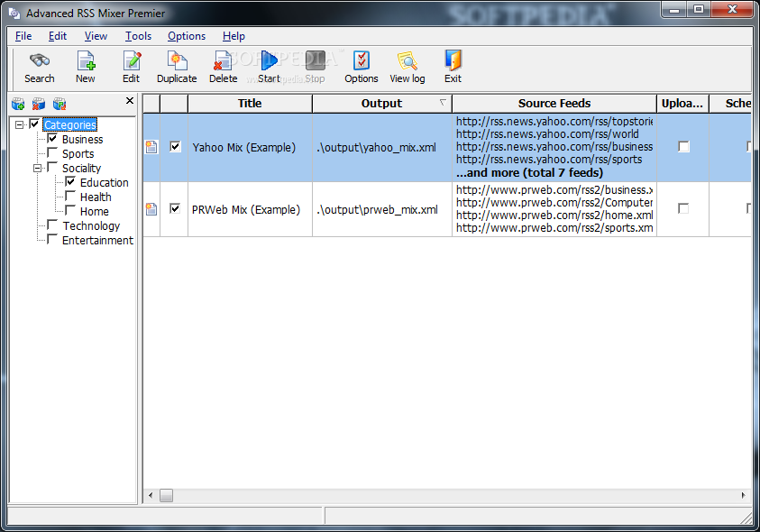Check the Sociality category checkbox
The height and width of the screenshot is (532, 760).
click(x=52, y=168)
